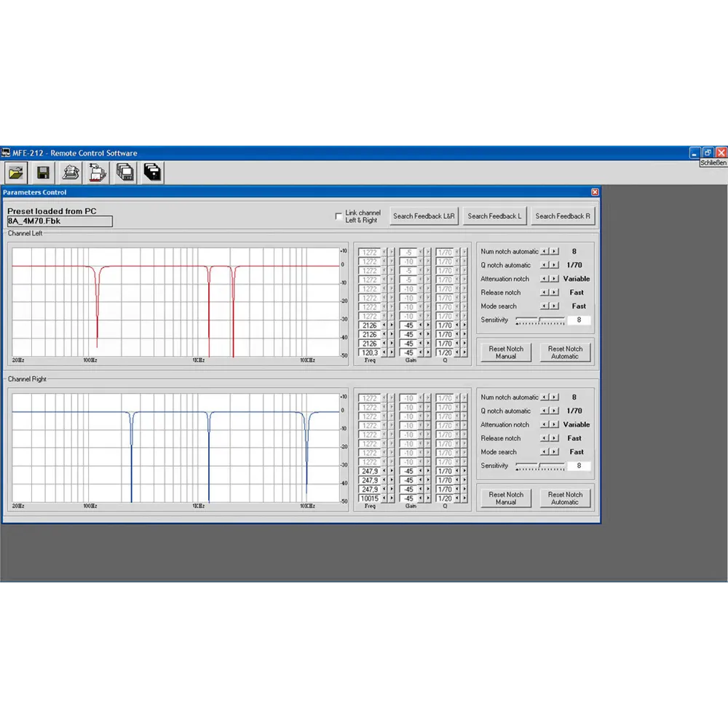Start Search Feedback R
728x728 pixels.
click(563, 216)
